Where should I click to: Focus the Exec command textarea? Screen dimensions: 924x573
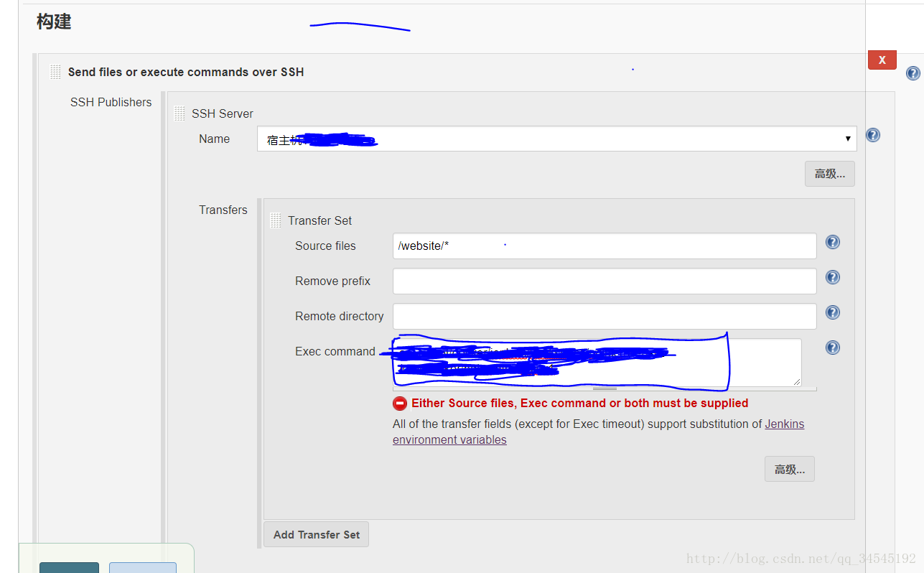click(x=597, y=363)
